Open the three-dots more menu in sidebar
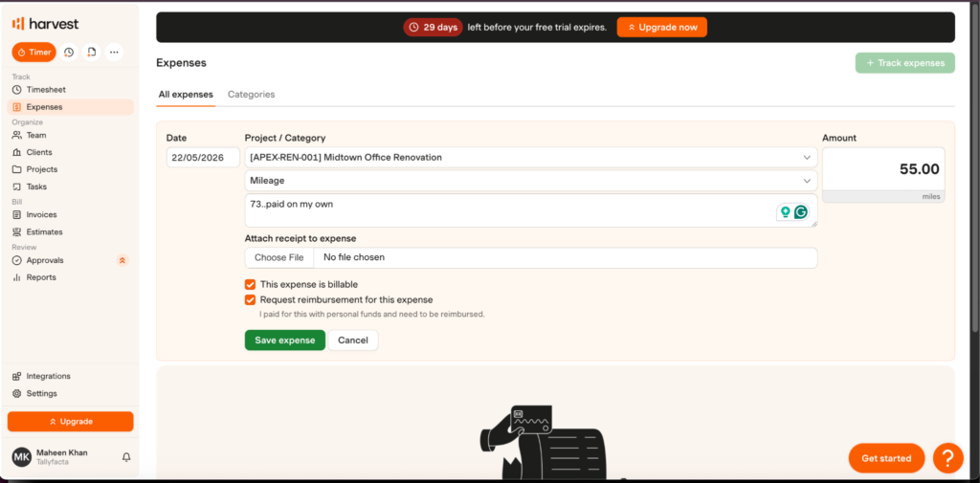Image resolution: width=980 pixels, height=483 pixels. click(x=114, y=52)
